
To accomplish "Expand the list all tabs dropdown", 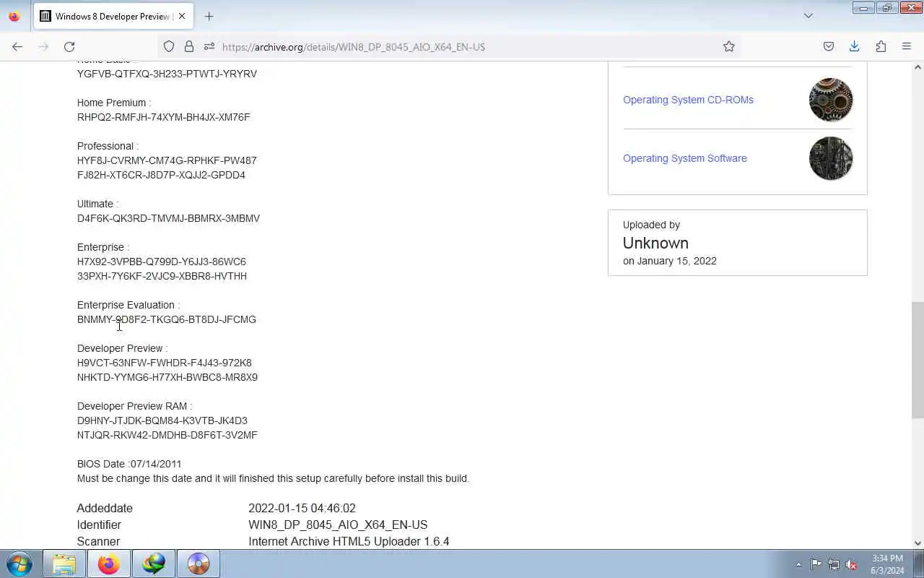I will coord(808,16).
